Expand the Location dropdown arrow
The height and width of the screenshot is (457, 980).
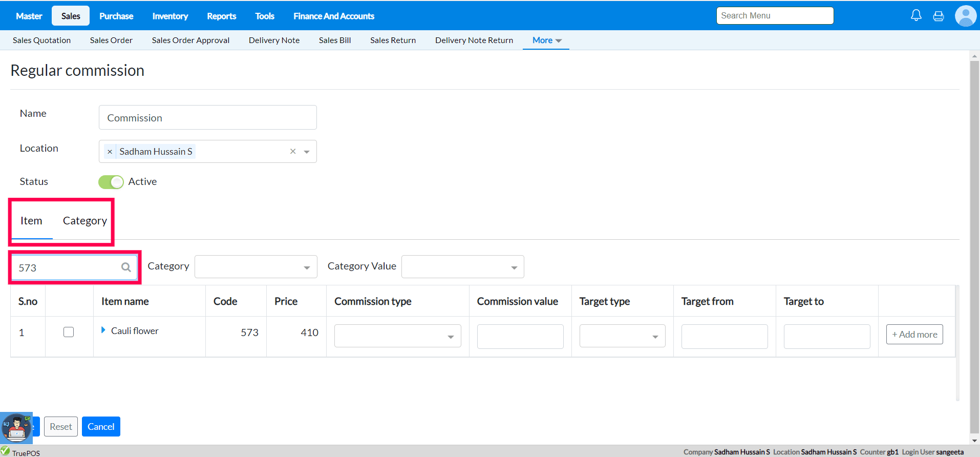(307, 152)
